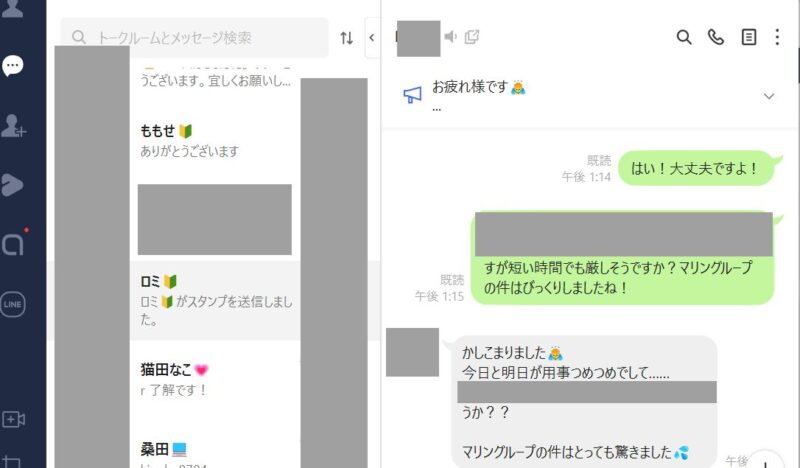
Task: Collapse the chat list panel with the arrow
Action: [x=372, y=37]
